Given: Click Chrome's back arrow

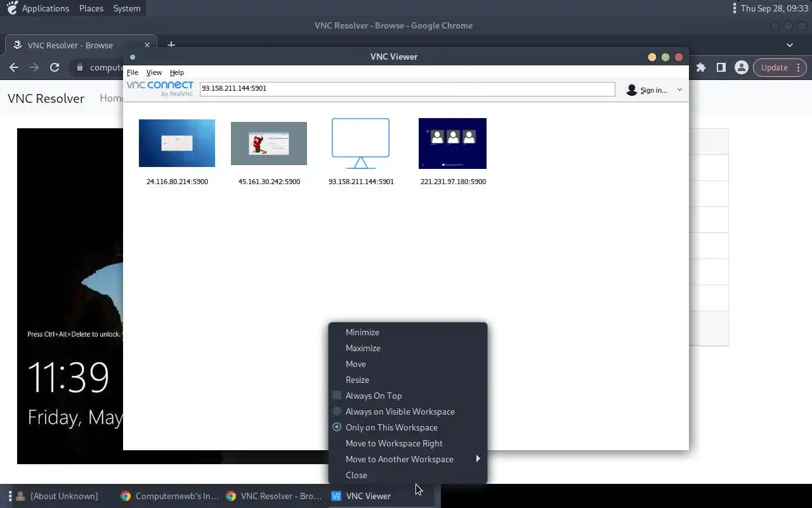Looking at the screenshot, I should [14, 67].
